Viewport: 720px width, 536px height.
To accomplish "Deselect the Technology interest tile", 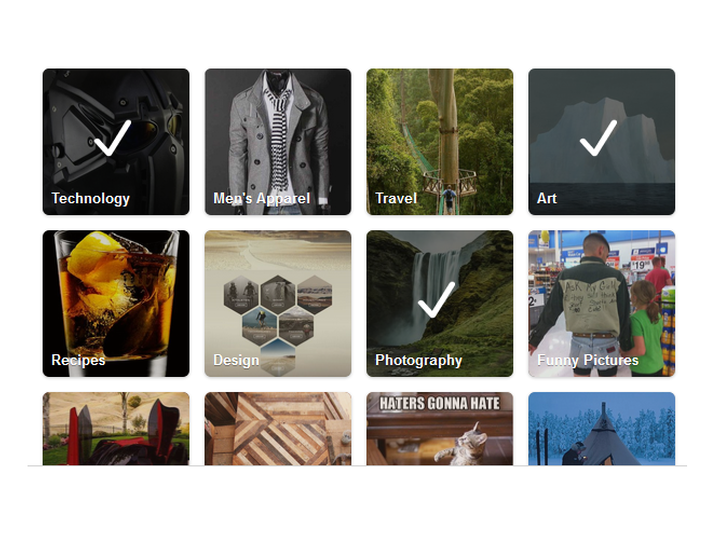I will click(x=116, y=141).
